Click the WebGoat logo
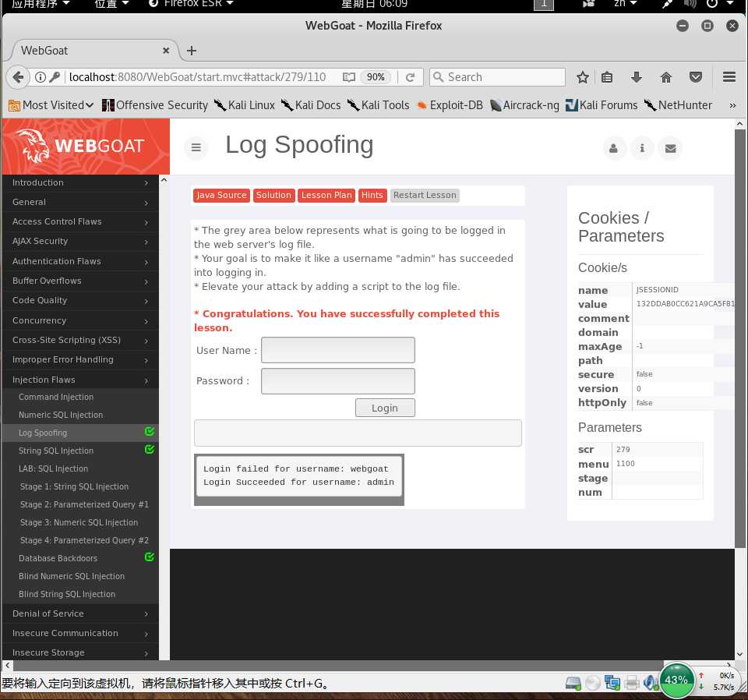 point(86,146)
